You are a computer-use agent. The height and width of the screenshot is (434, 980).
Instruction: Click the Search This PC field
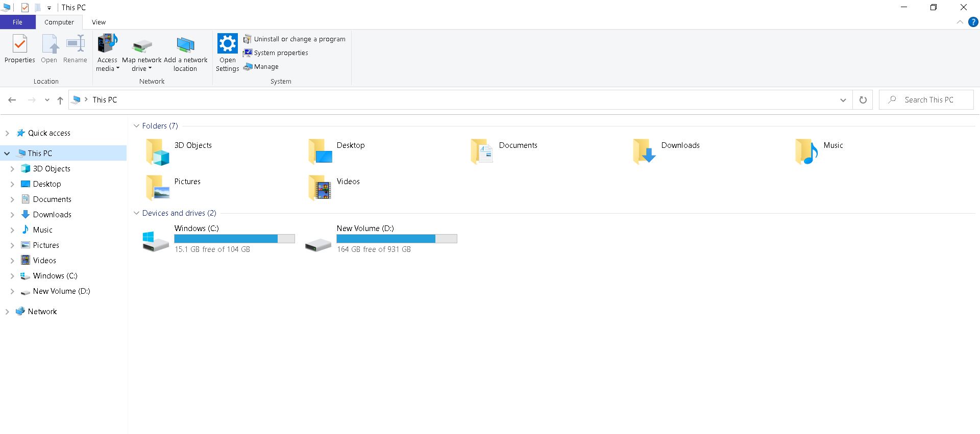tap(928, 100)
